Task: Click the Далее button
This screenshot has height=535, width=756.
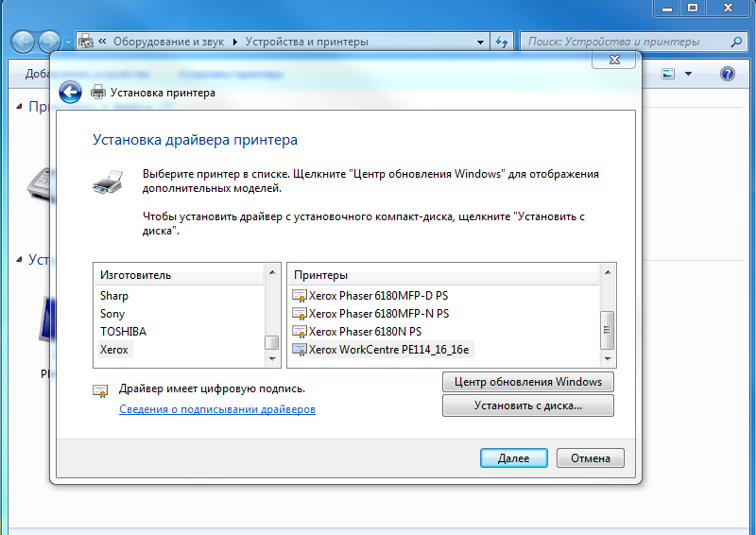Action: [514, 457]
